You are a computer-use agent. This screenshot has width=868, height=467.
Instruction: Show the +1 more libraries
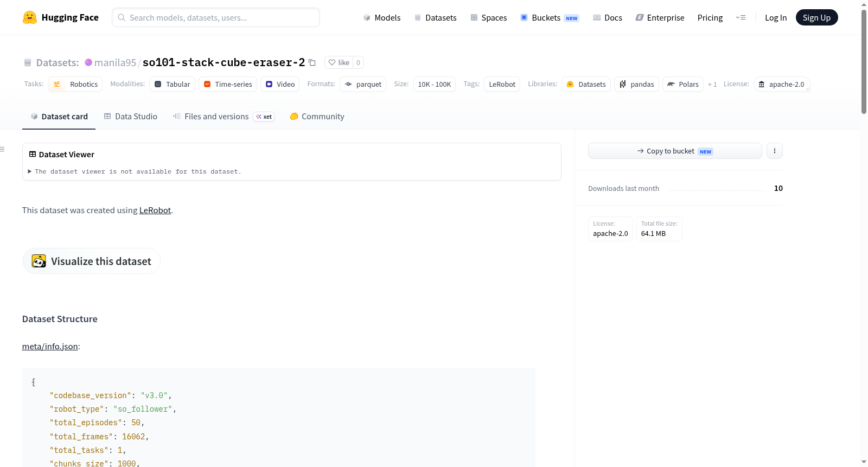[x=712, y=84]
